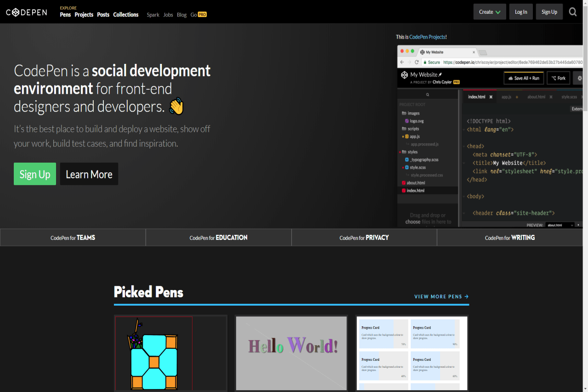Open Pens in the Explore menu

65,15
